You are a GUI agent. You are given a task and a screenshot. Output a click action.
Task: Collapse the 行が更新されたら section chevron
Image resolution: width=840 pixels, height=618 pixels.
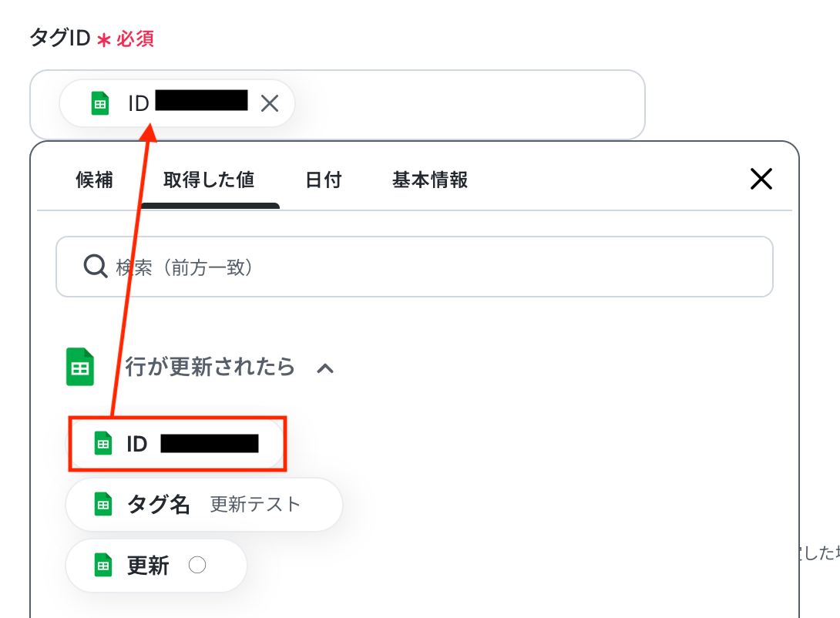(x=325, y=368)
